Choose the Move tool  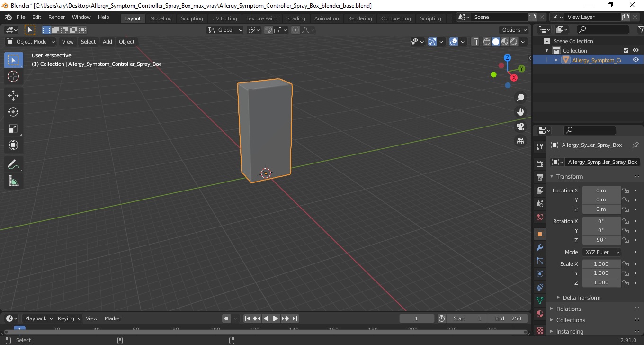click(13, 96)
